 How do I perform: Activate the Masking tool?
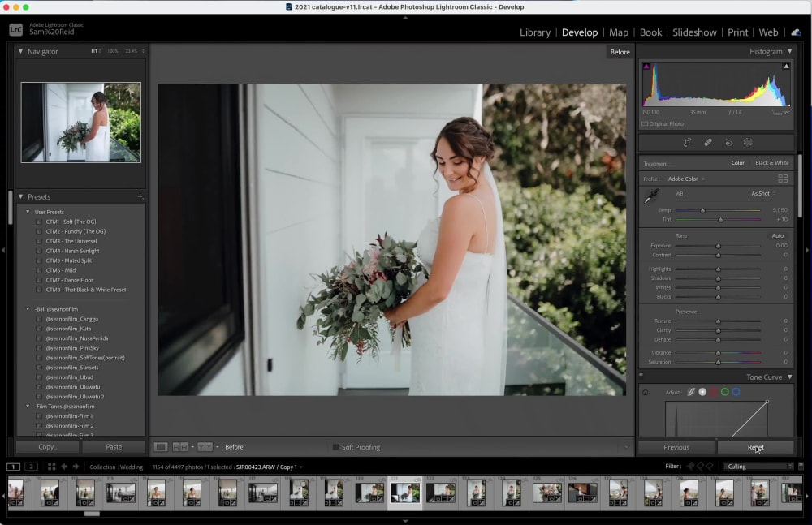pyautogui.click(x=748, y=142)
